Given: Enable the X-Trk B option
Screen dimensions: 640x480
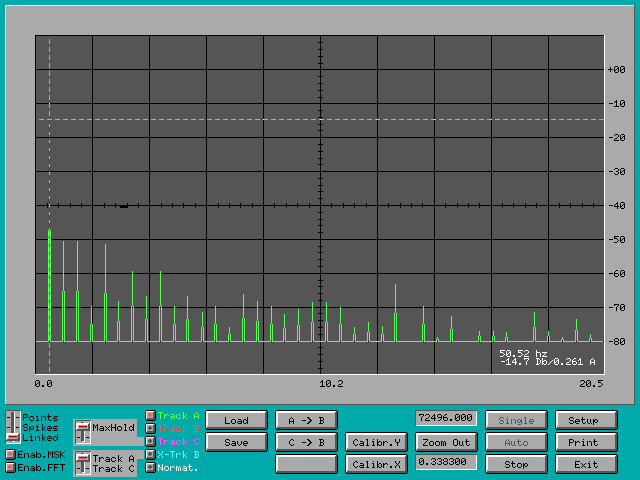Looking at the screenshot, I should pos(151,454).
